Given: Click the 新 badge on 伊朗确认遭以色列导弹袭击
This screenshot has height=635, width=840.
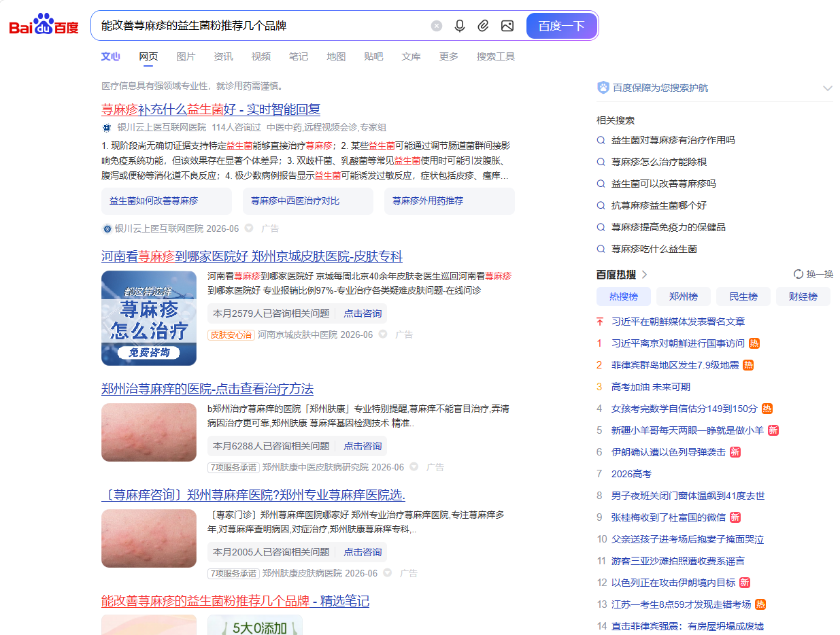Looking at the screenshot, I should click(735, 452).
